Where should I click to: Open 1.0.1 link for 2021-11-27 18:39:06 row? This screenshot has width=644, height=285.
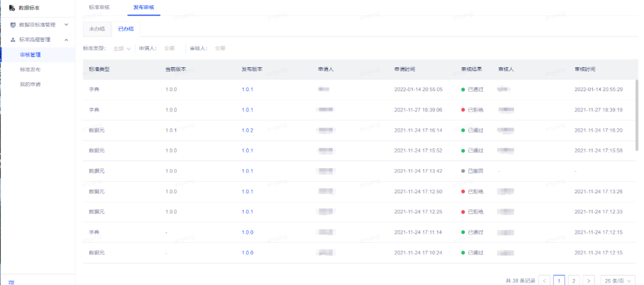pyautogui.click(x=247, y=110)
